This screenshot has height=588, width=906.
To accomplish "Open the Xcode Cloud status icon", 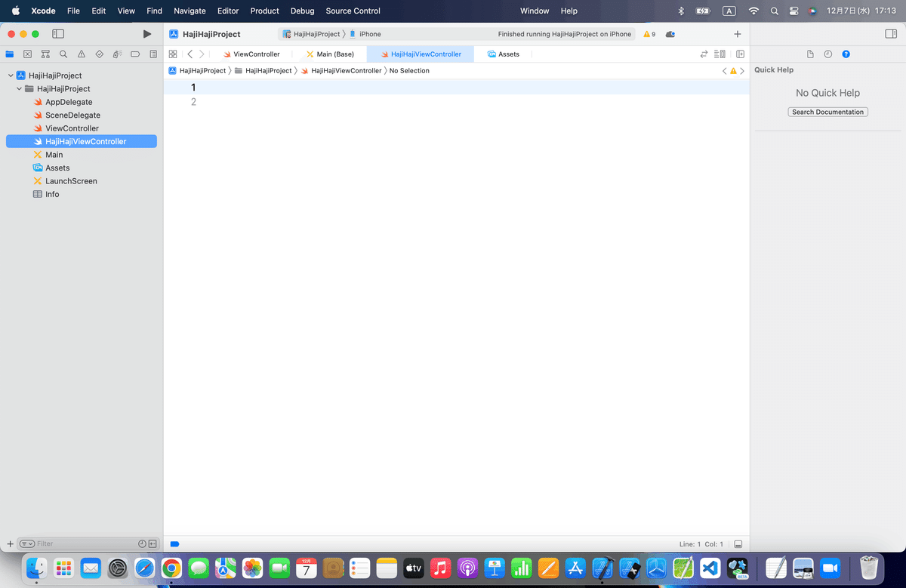I will click(x=670, y=34).
